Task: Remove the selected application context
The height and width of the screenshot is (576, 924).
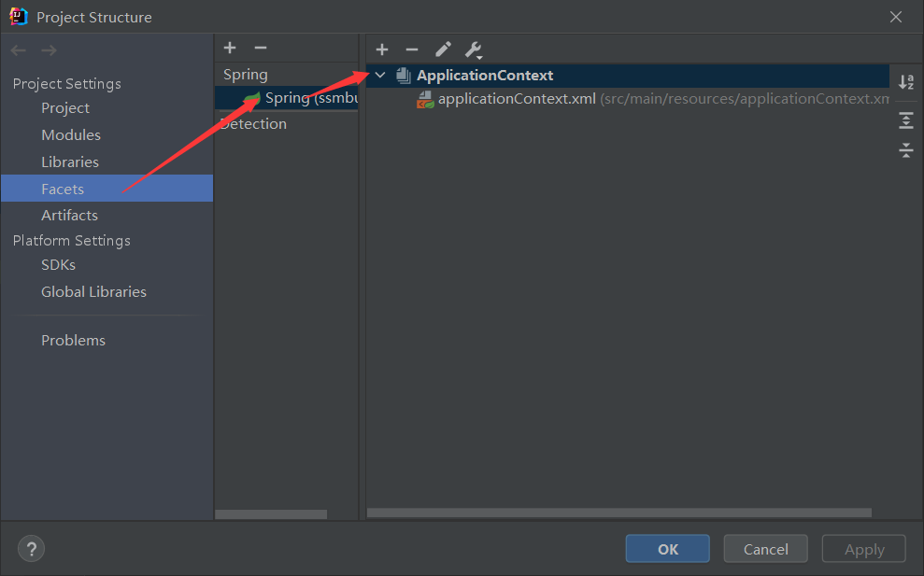Action: tap(412, 49)
